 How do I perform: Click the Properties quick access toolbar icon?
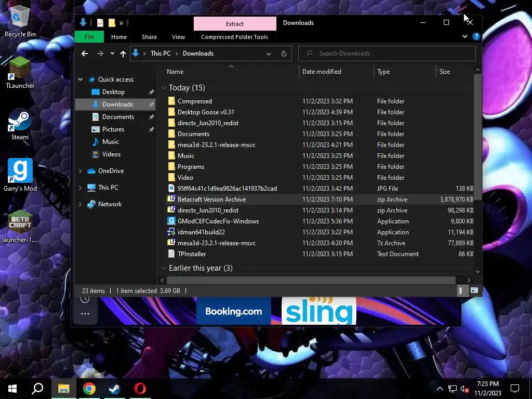tap(100, 23)
